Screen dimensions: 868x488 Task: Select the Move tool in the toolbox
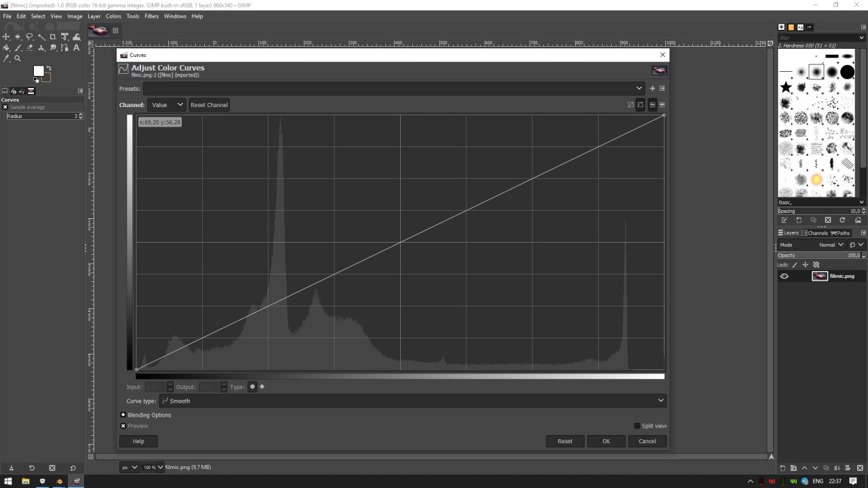6,37
